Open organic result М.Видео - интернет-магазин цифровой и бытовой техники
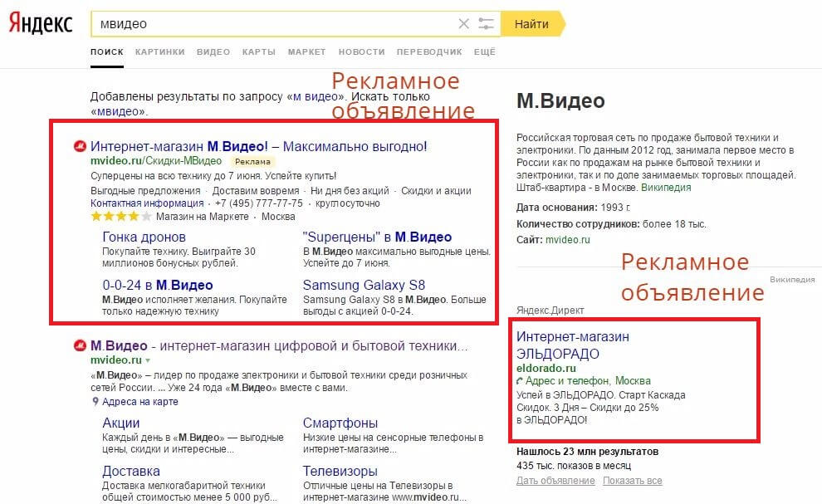Screen dimensions: 822x504 tap(279, 346)
